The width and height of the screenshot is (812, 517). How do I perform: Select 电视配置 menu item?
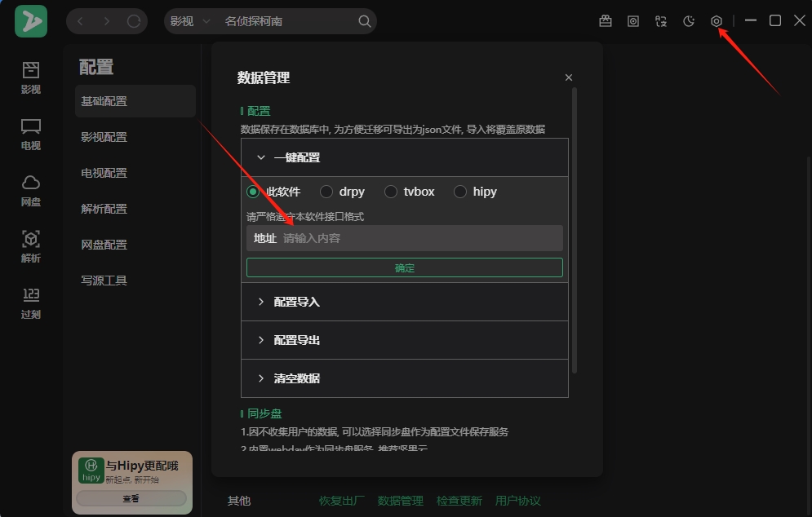(x=135, y=173)
